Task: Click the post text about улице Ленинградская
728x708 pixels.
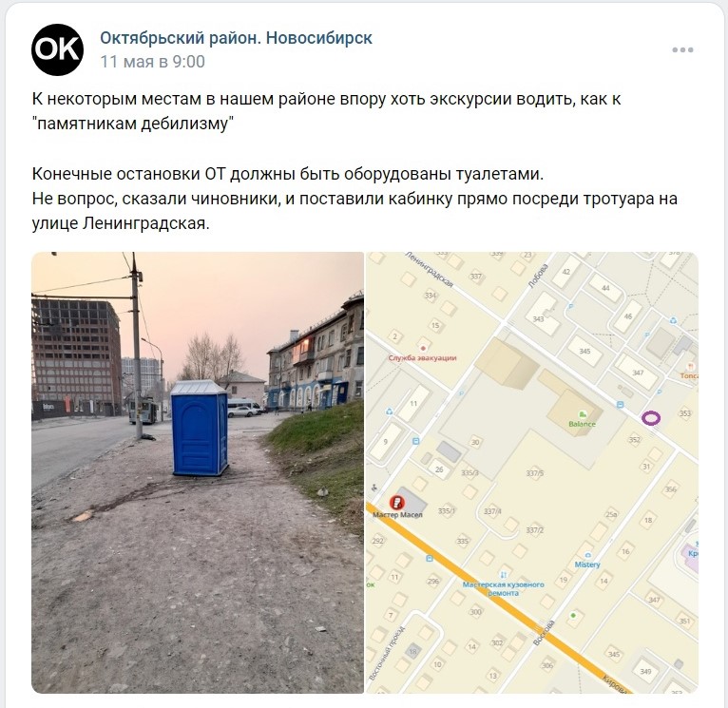Action: [x=354, y=211]
